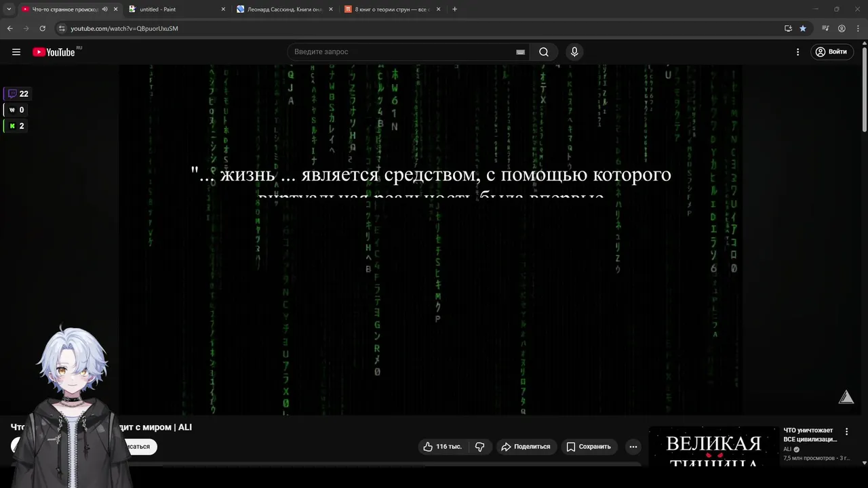Click the page vertical scrollbar thumb
Viewport: 868px width, 488px height.
864,88
